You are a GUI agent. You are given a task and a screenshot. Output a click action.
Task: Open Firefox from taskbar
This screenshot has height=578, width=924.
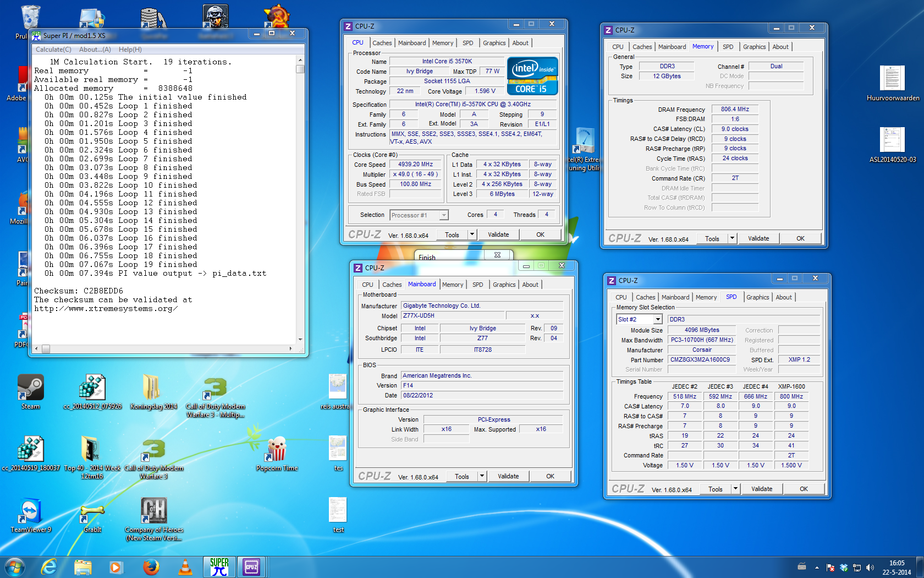tap(151, 566)
